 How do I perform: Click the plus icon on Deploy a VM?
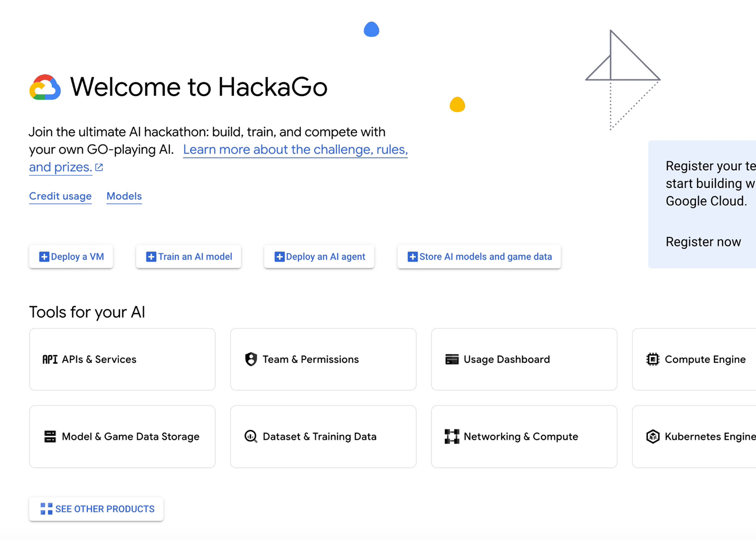pos(44,257)
